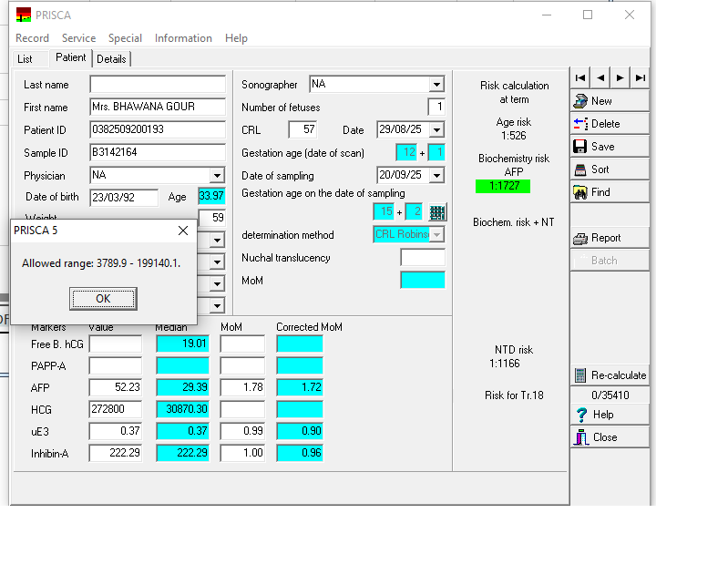Viewport: 728px width, 585px height.
Task: Delete the current record
Action: (610, 124)
